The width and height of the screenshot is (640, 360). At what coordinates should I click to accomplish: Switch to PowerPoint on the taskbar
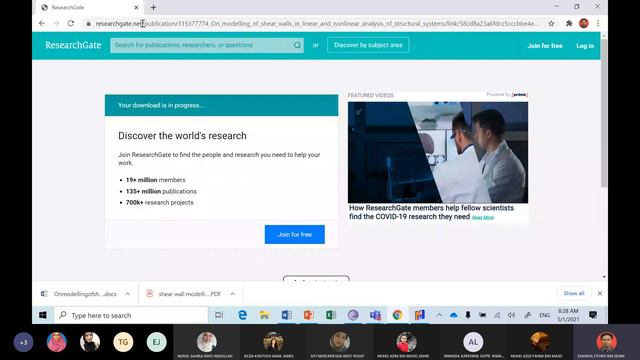[x=309, y=315]
